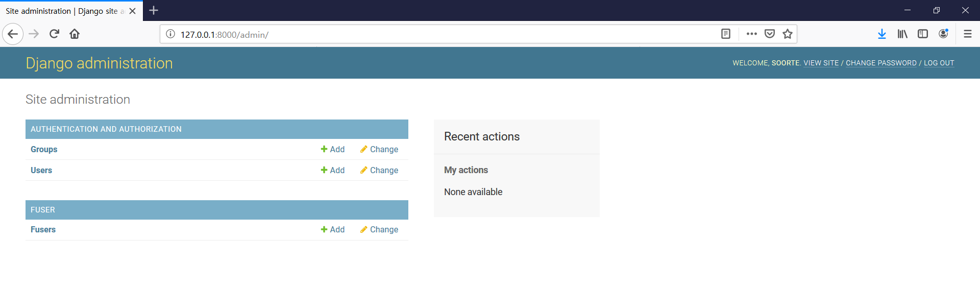The width and height of the screenshot is (980, 286).
Task: Toggle the browser sidebar
Action: pyautogui.click(x=923, y=34)
